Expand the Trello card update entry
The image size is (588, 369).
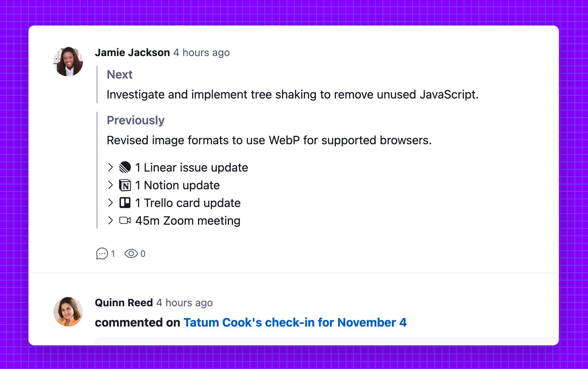click(x=111, y=203)
